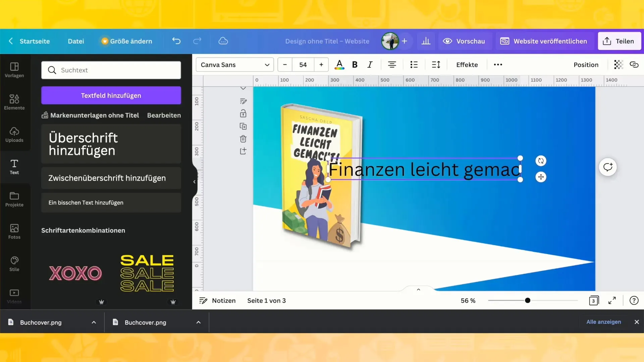The width and height of the screenshot is (644, 362).
Task: Click the user profile avatar
Action: 390,41
